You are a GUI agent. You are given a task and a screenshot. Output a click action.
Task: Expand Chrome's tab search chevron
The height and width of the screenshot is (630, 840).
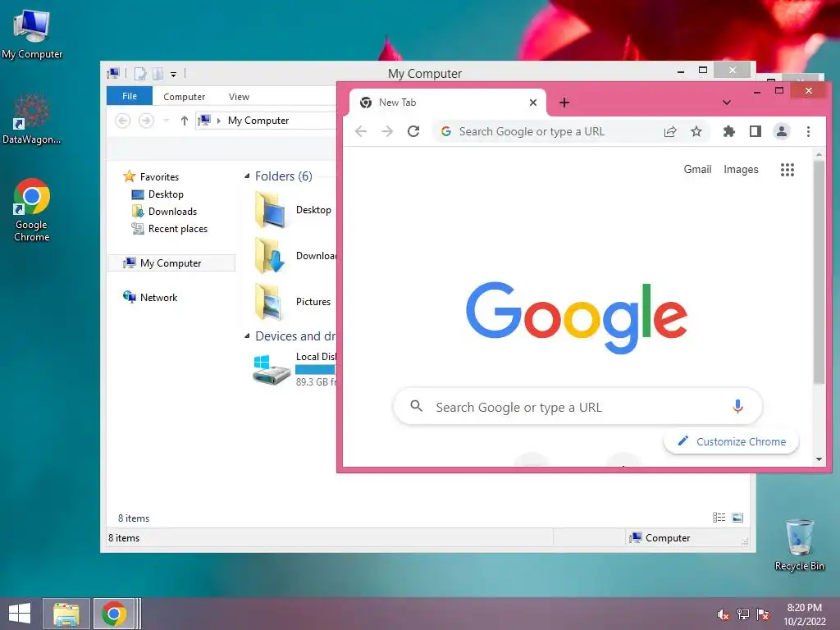[x=727, y=103]
